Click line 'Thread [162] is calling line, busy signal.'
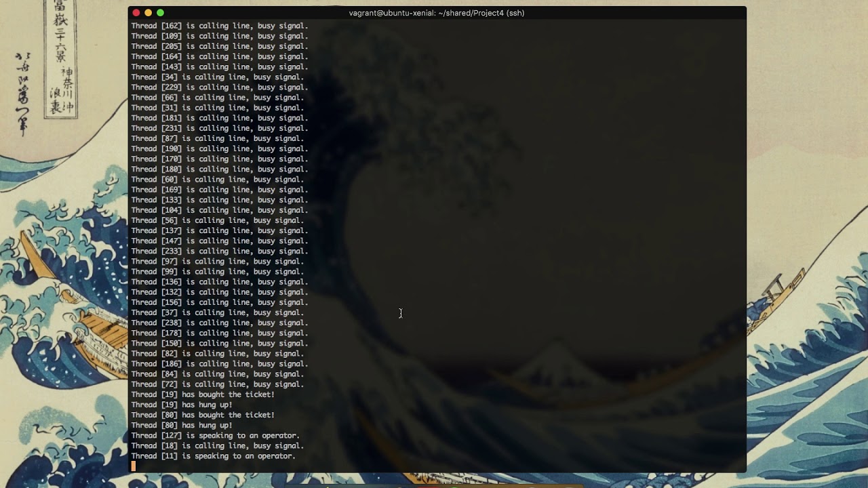868x488 pixels. pos(220,26)
